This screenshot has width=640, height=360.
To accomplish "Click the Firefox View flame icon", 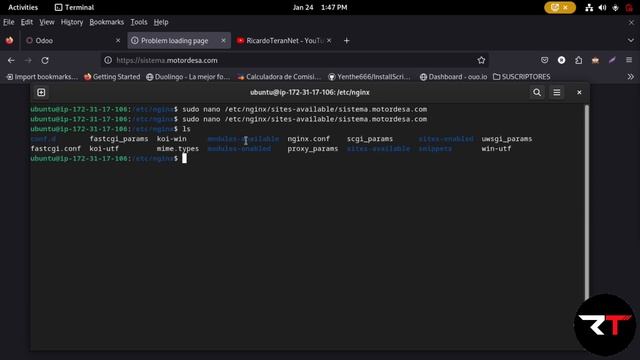I will coord(9,40).
